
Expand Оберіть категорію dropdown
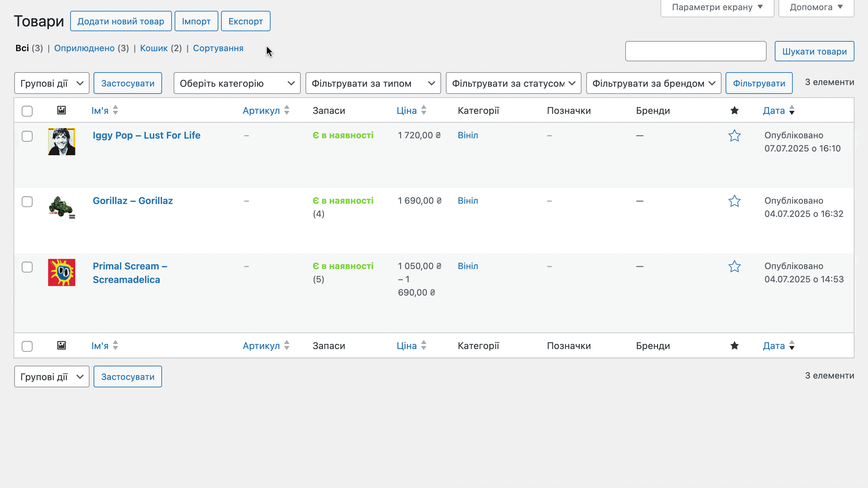tap(237, 83)
